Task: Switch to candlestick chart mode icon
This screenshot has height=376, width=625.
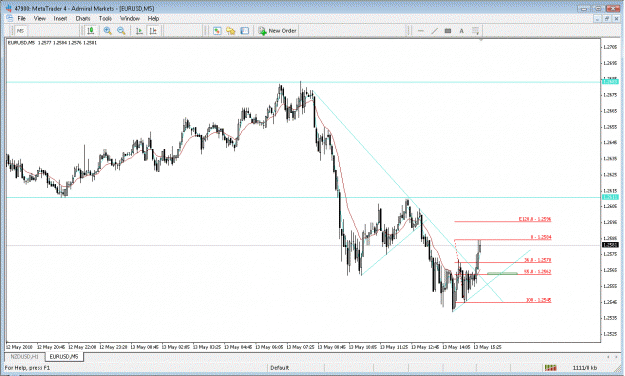Action: tap(91, 31)
